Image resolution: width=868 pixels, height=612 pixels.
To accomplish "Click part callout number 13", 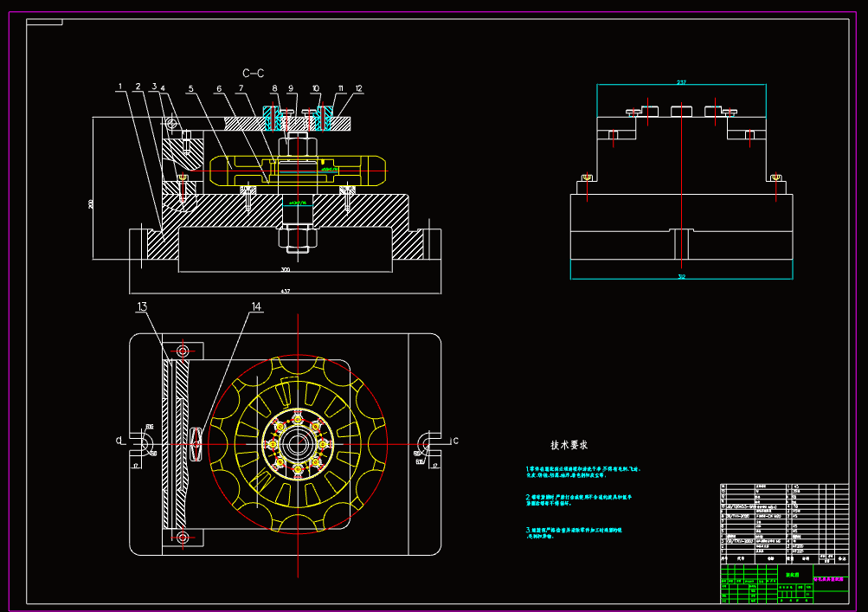I will [142, 306].
